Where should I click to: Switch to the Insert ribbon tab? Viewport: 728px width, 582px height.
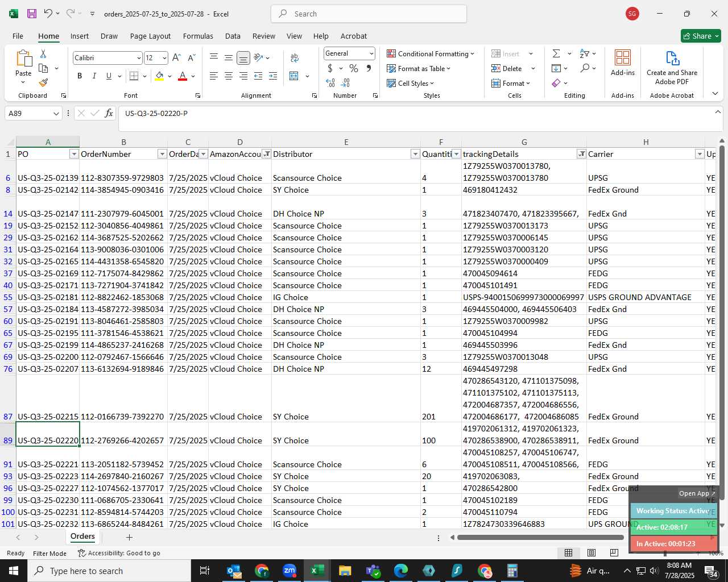point(80,36)
